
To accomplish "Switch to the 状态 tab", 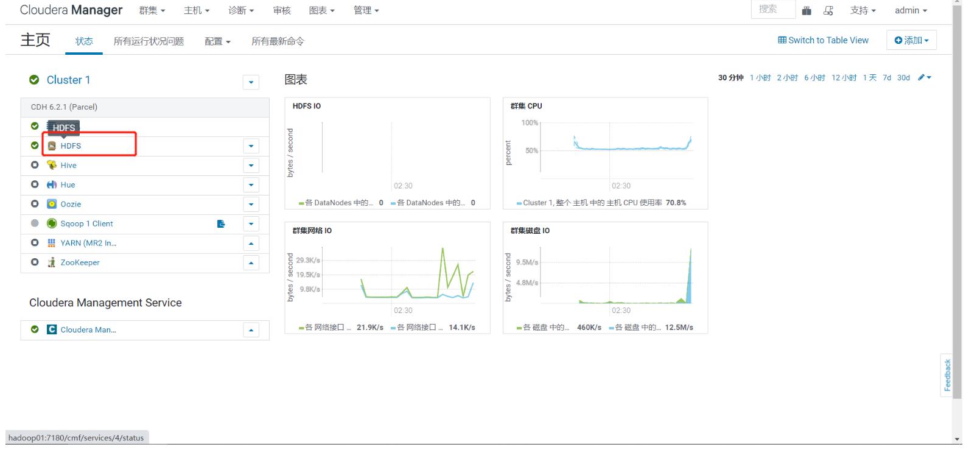I will (84, 41).
